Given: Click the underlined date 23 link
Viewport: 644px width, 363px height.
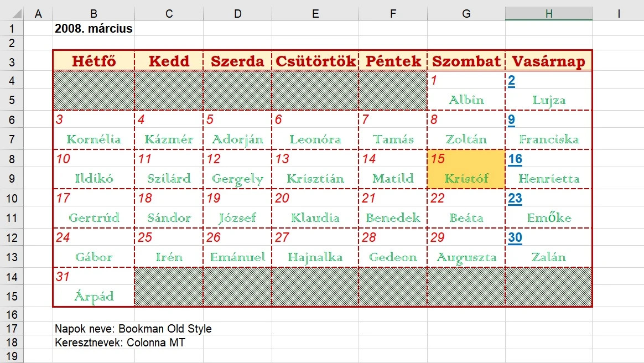Looking at the screenshot, I should [515, 199].
